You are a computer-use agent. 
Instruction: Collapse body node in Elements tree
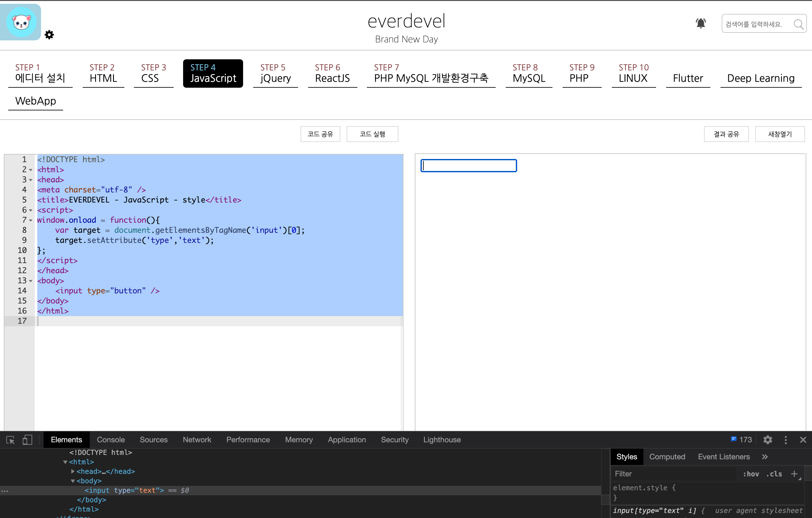point(73,481)
